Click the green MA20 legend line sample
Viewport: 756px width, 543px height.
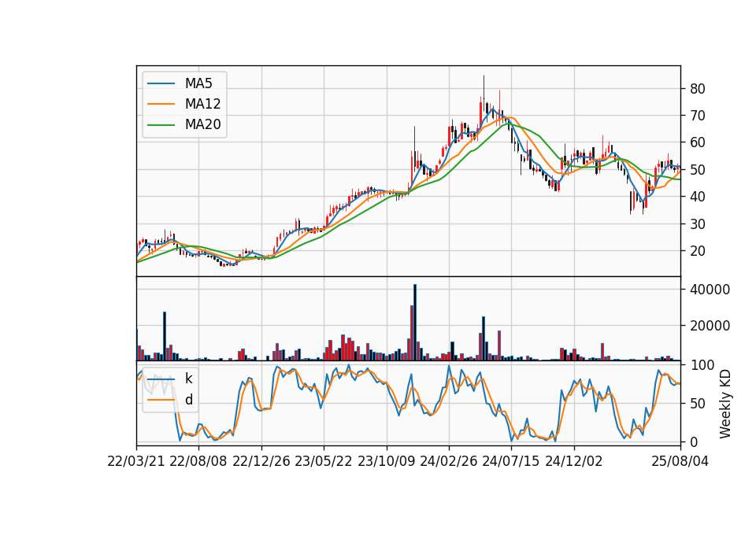click(x=161, y=125)
